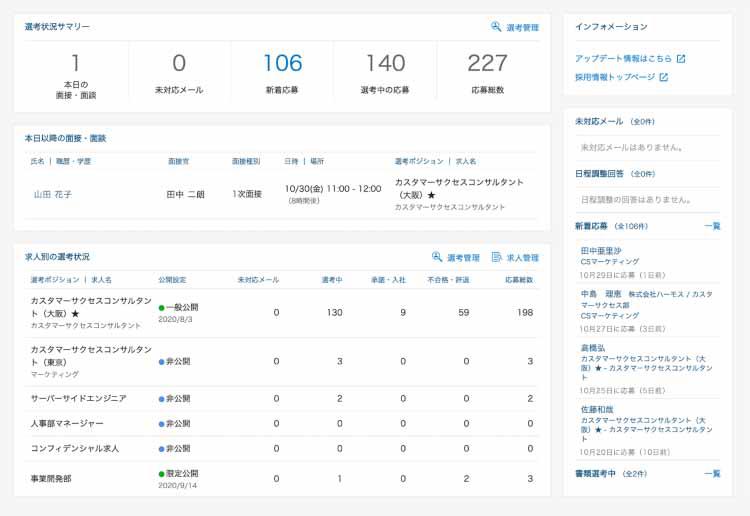Open new applicant 佐藤和哉
Viewport: 750px width, 516px height.
coord(597,409)
